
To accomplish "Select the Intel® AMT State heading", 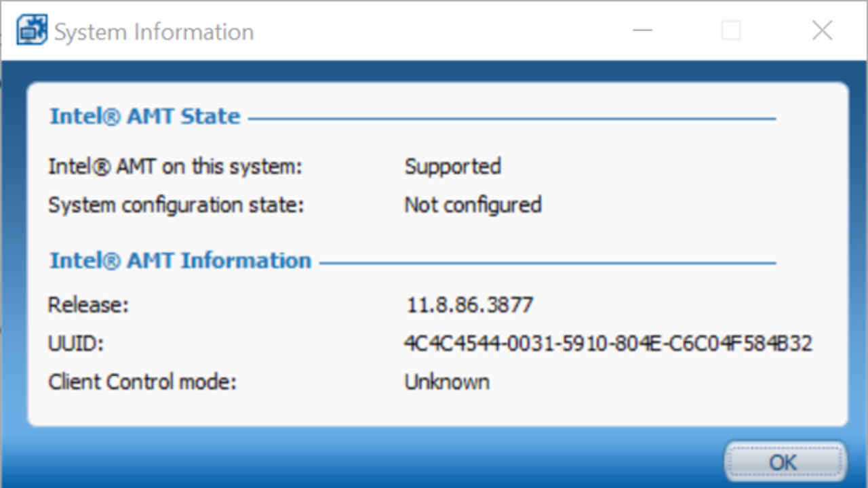I will 145,117.
